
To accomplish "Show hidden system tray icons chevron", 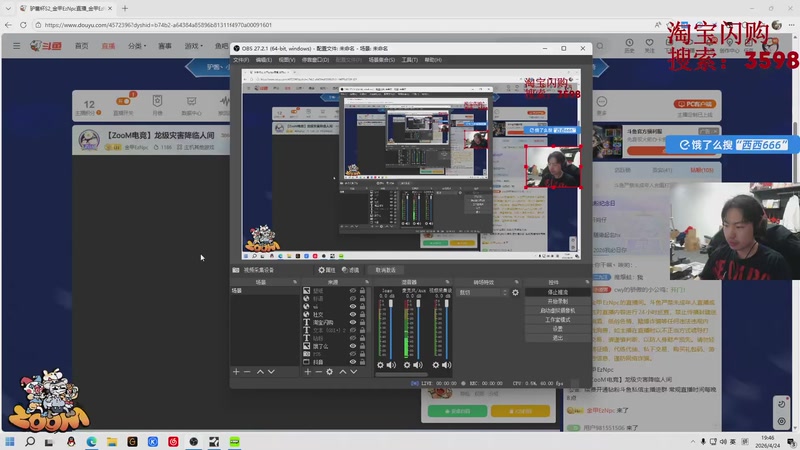I will [692, 442].
